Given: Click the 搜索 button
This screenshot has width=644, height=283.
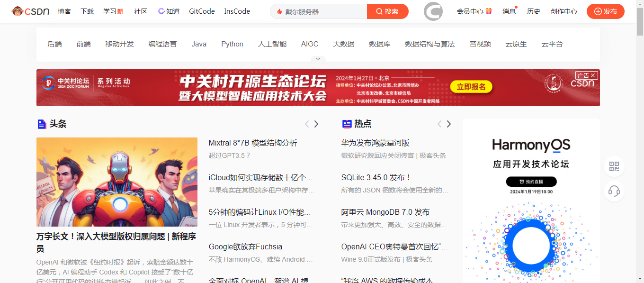Looking at the screenshot, I should click(387, 11).
